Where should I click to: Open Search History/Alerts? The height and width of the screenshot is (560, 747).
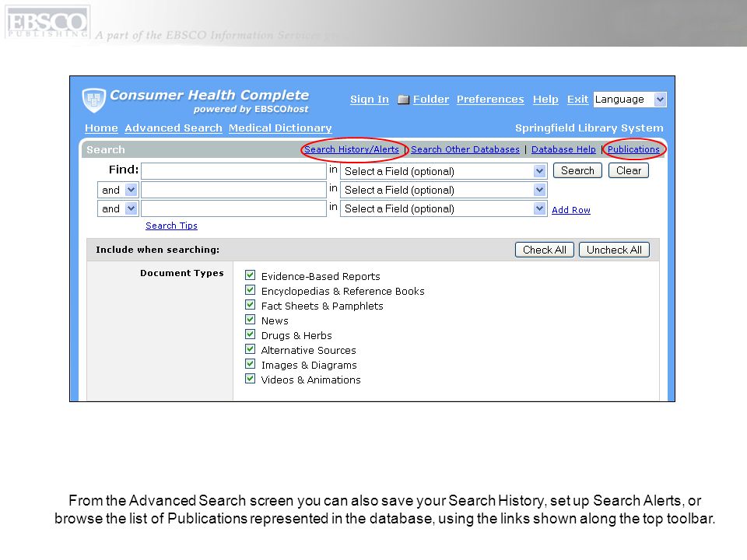[352, 149]
